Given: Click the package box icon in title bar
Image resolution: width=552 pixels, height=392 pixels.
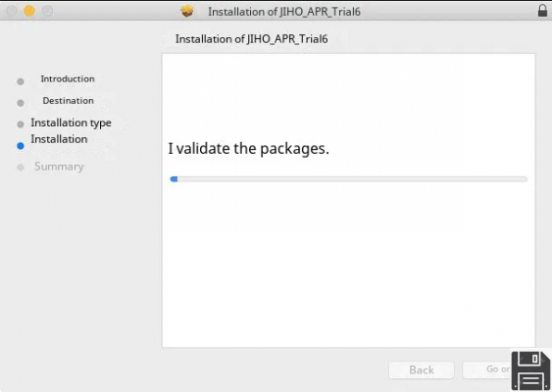Looking at the screenshot, I should point(187,11).
